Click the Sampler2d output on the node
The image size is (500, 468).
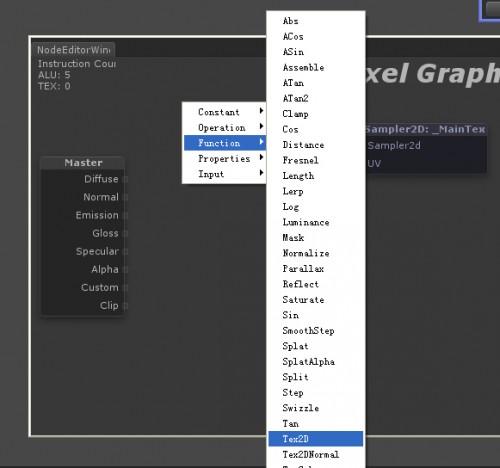pos(394,146)
